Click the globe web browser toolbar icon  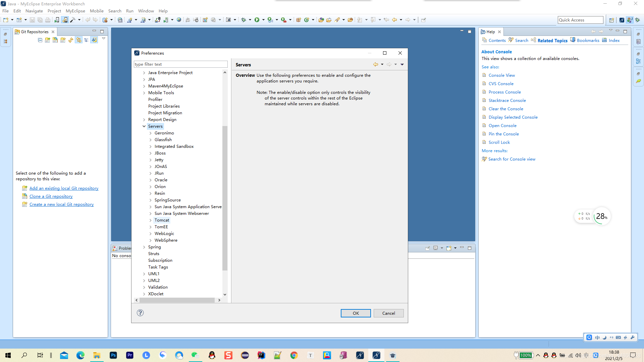179,20
